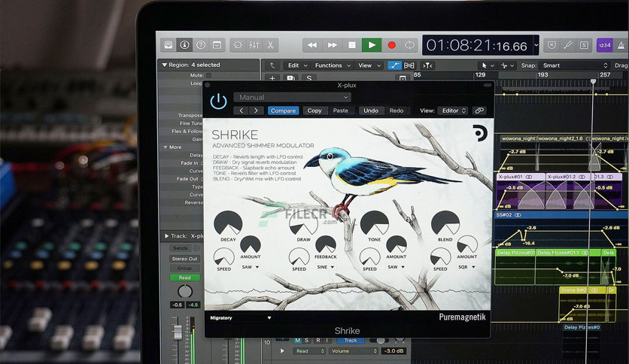Open the Snap Smart dropdown
The height and width of the screenshot is (364, 629).
(x=574, y=65)
